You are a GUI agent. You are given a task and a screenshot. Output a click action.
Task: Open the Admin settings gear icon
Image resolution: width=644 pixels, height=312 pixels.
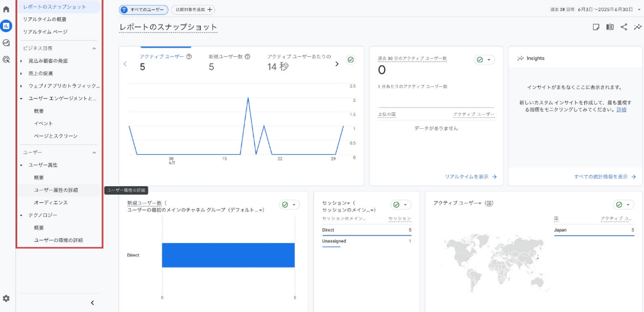click(6, 298)
